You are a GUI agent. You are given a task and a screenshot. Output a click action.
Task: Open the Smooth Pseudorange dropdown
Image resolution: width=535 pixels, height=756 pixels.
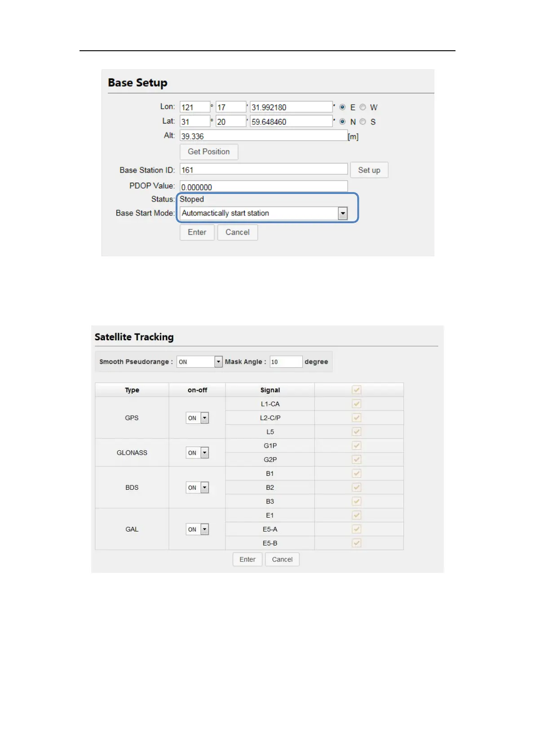[x=218, y=362]
